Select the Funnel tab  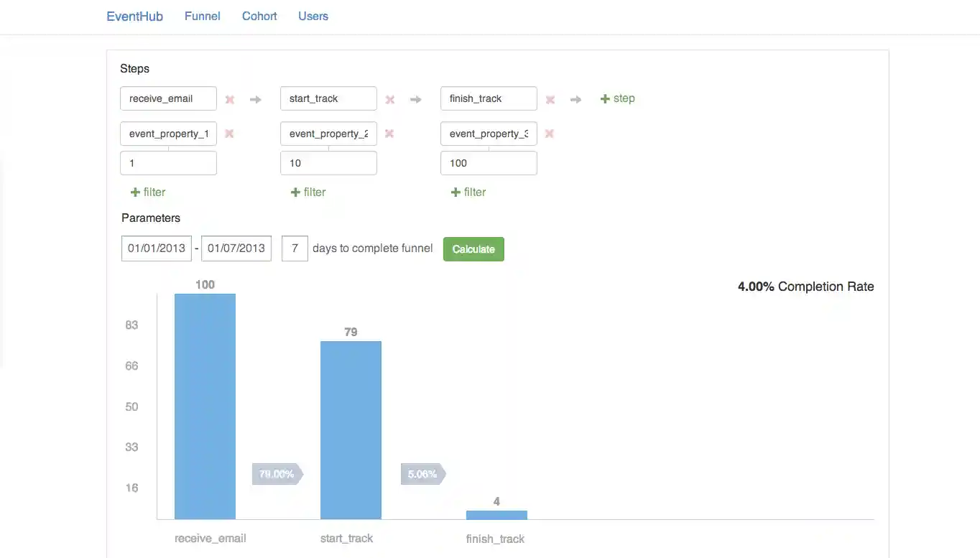[x=202, y=16]
